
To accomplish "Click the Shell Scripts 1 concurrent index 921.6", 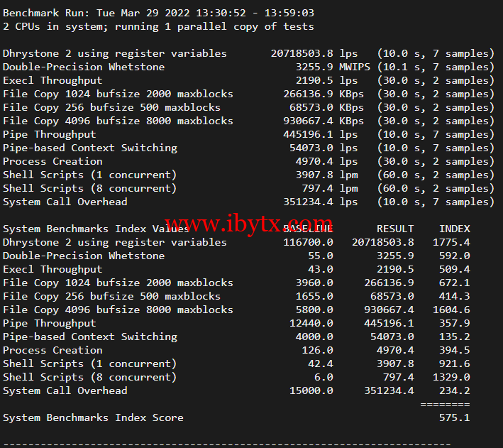I will pos(454,364).
